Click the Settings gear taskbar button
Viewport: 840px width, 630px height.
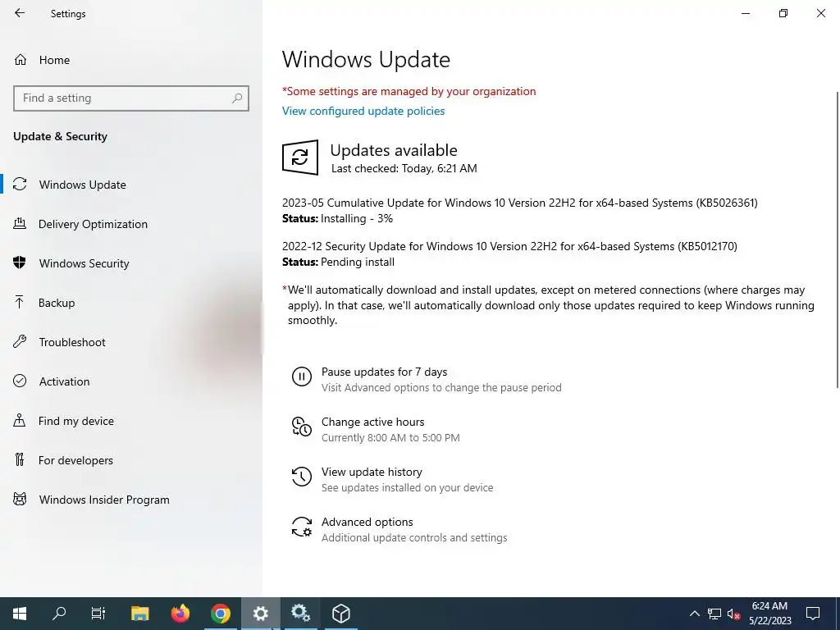pos(260,614)
